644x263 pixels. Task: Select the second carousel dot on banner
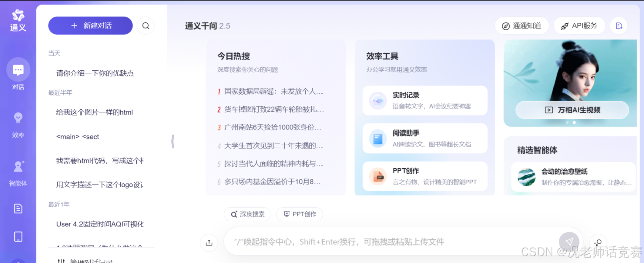tap(574, 122)
